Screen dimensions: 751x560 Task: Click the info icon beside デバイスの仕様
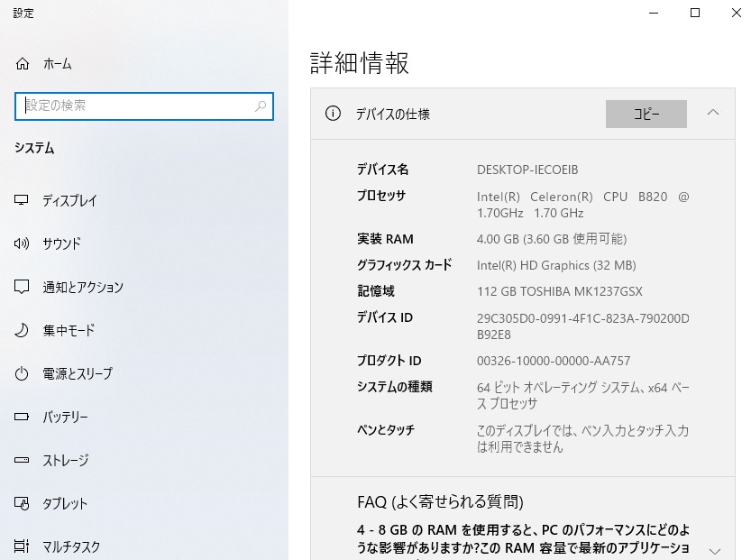click(x=333, y=114)
